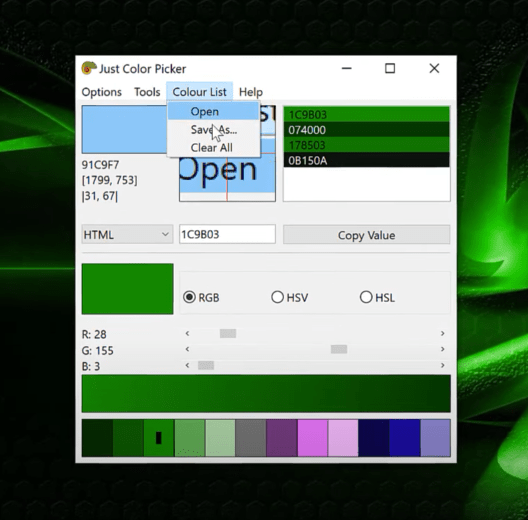Click the chameleon app icon in title bar
Viewport: 528px width, 520px height.
(x=89, y=68)
